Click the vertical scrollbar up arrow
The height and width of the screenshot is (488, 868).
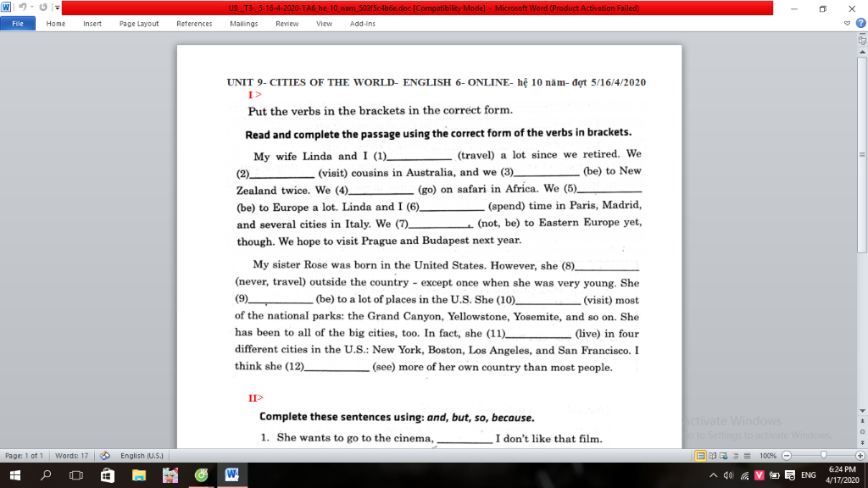pyautogui.click(x=862, y=52)
